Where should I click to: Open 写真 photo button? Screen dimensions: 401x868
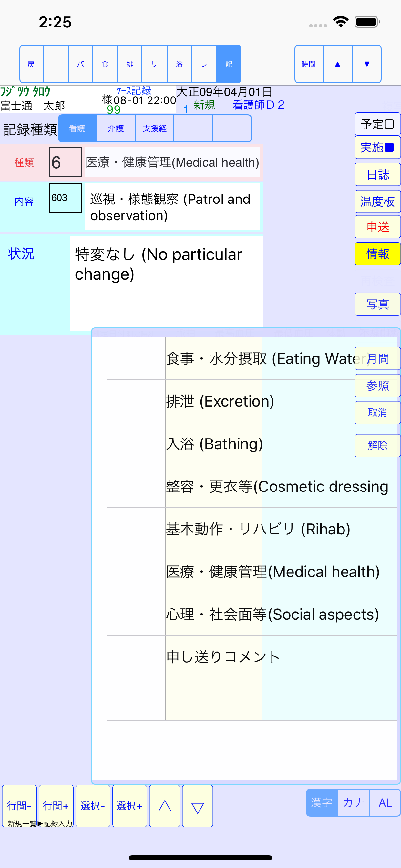pyautogui.click(x=377, y=304)
